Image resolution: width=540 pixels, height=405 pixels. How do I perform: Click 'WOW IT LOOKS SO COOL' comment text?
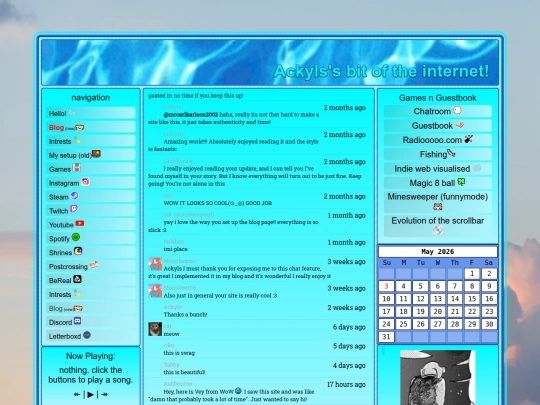point(218,203)
